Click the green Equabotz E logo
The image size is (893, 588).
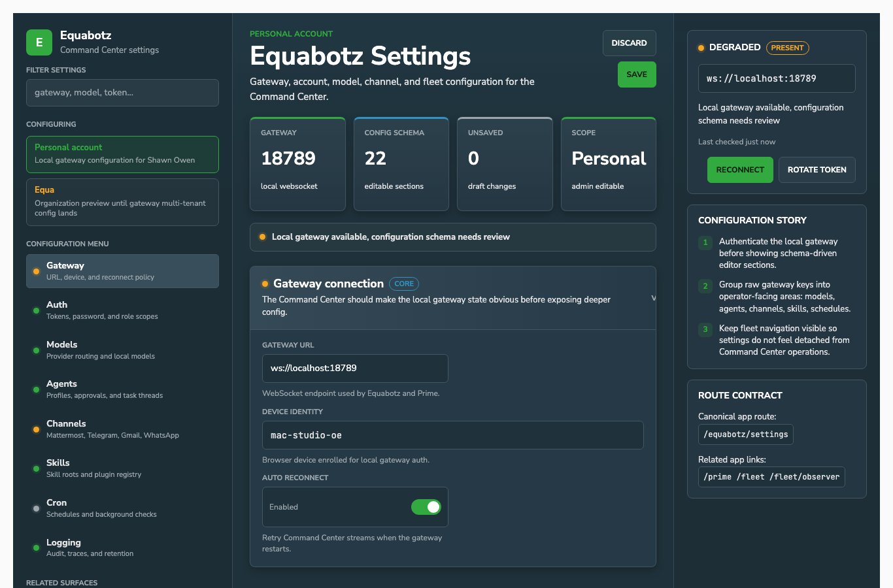click(39, 42)
